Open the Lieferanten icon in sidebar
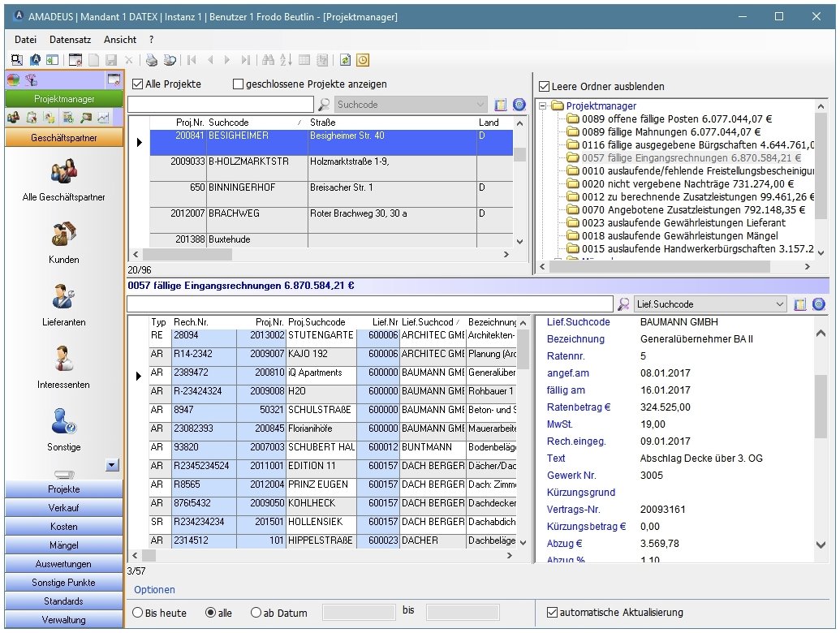840x633 pixels. (x=64, y=298)
